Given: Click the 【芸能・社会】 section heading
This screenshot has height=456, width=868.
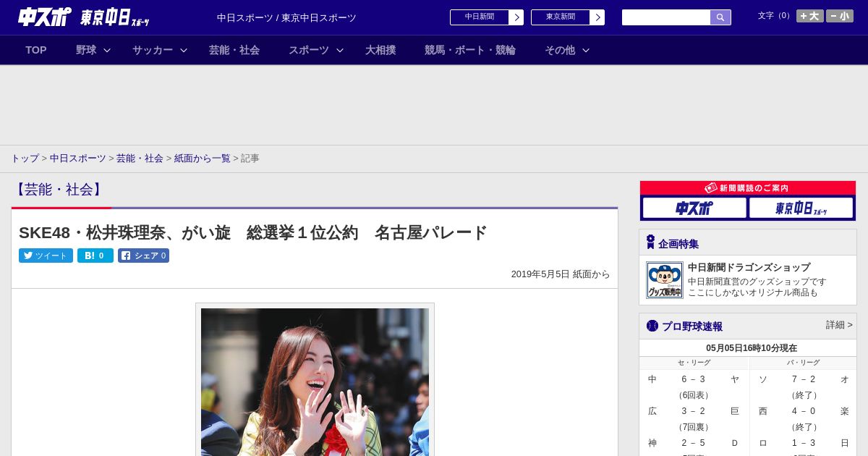Looking at the screenshot, I should (59, 190).
